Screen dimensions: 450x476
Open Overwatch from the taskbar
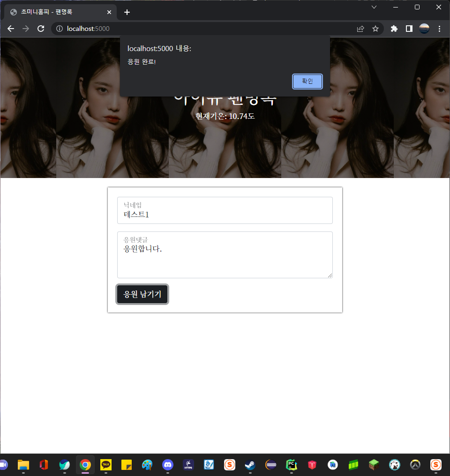(415, 464)
